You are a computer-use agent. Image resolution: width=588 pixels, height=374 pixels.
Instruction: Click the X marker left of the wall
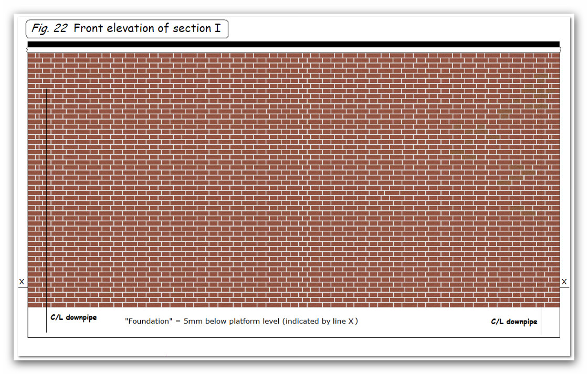pyautogui.click(x=22, y=282)
